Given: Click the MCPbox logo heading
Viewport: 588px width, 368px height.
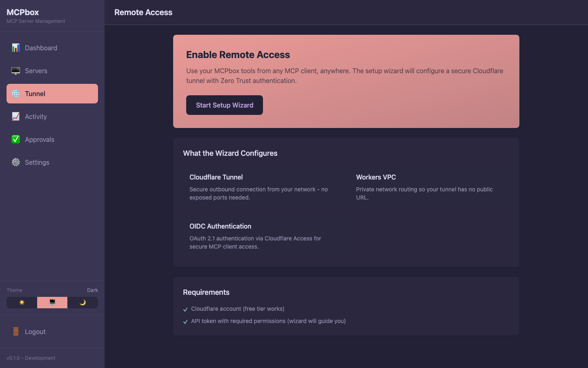Looking at the screenshot, I should pyautogui.click(x=22, y=12).
